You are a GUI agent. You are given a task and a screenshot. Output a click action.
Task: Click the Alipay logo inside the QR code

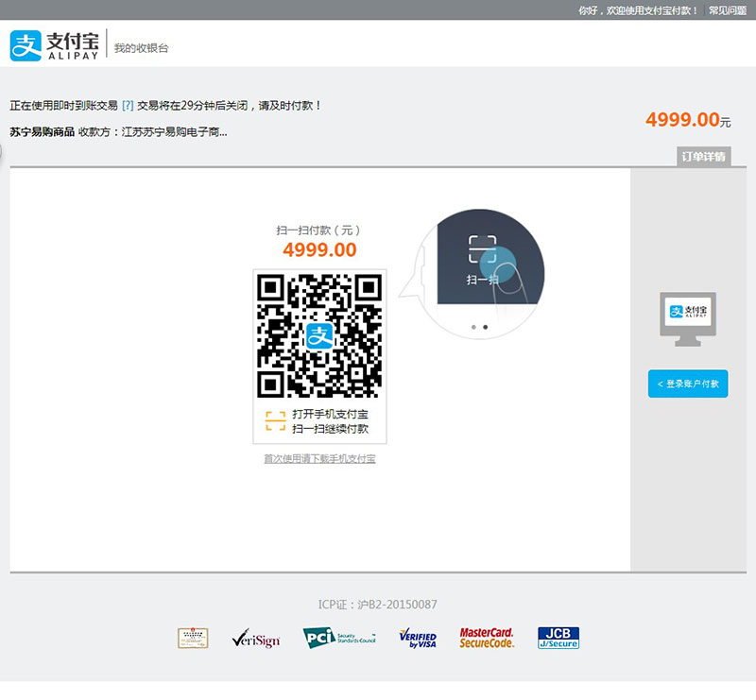pos(319,335)
